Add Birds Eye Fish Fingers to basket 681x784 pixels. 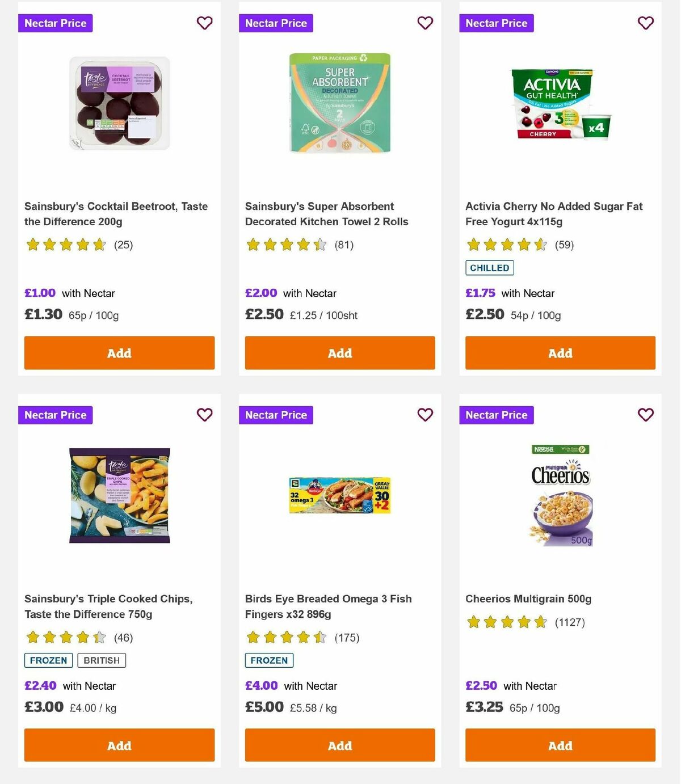[x=339, y=745]
